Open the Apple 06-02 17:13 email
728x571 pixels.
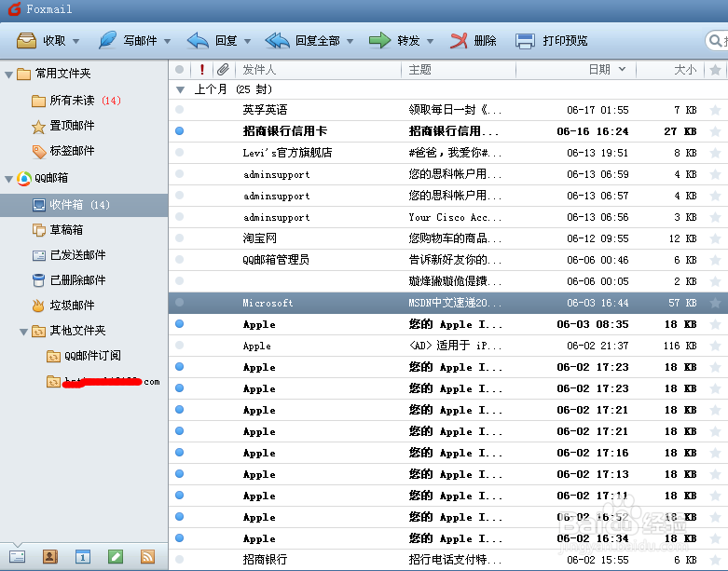point(448,474)
